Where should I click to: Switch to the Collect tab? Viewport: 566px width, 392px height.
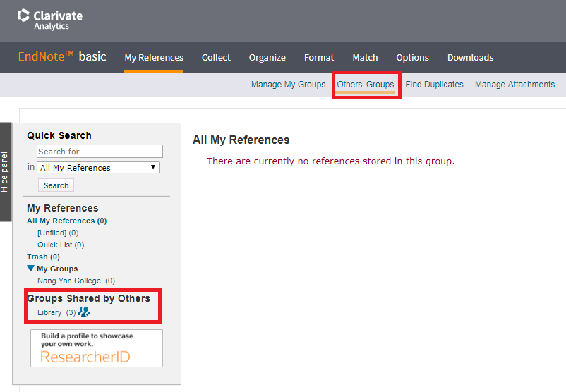216,57
